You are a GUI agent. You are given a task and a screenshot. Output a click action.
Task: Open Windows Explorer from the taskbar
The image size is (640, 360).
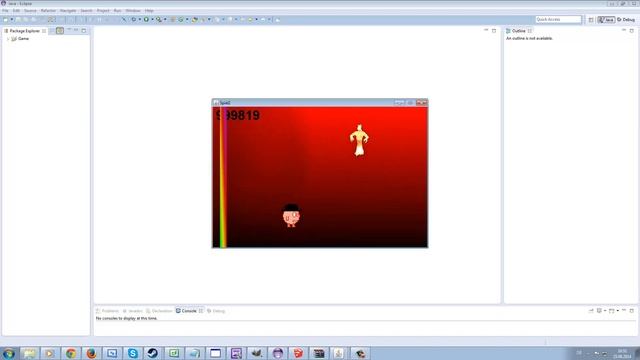29,353
